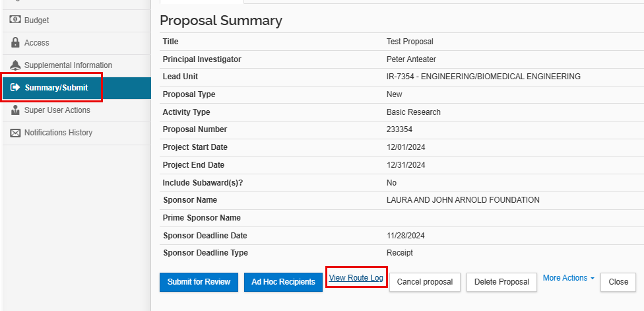
Task: Click proposal number 233354
Action: pos(400,129)
